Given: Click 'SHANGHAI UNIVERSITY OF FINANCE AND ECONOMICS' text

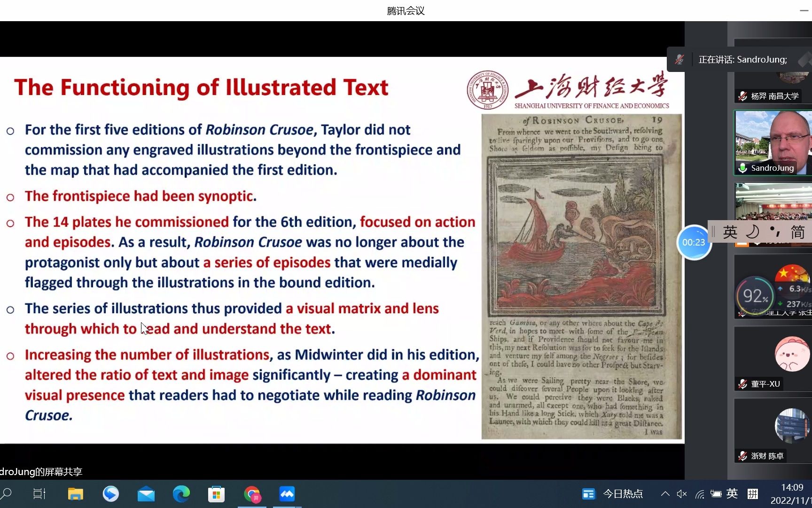Looking at the screenshot, I should 592,106.
